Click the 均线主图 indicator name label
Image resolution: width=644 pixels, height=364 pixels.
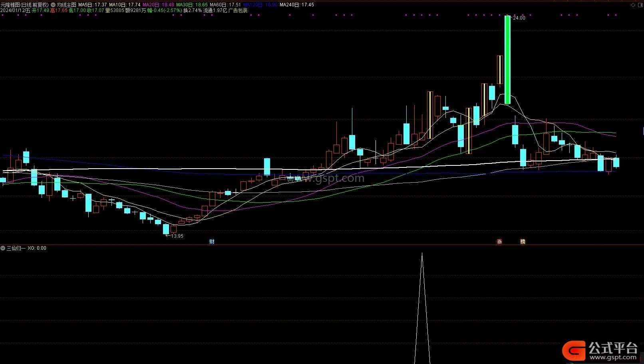pyautogui.click(x=66, y=5)
